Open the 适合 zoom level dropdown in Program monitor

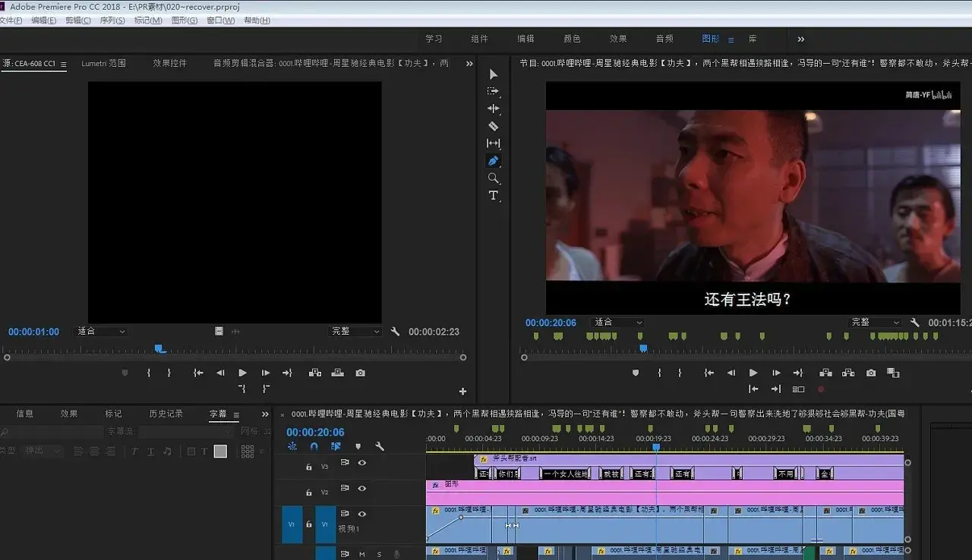point(617,322)
